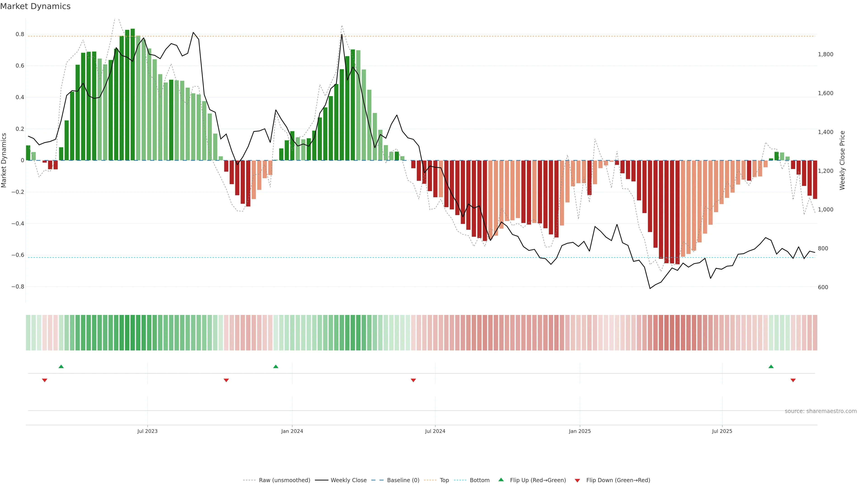Click the first green flip-up triangle marker

coord(61,366)
